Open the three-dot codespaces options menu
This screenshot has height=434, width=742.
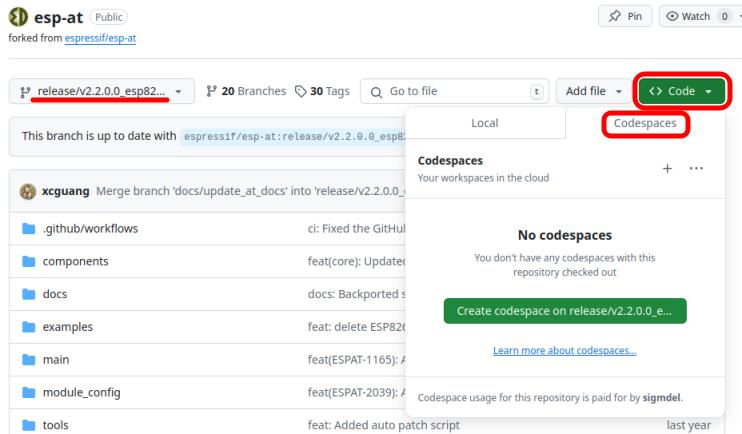[696, 168]
